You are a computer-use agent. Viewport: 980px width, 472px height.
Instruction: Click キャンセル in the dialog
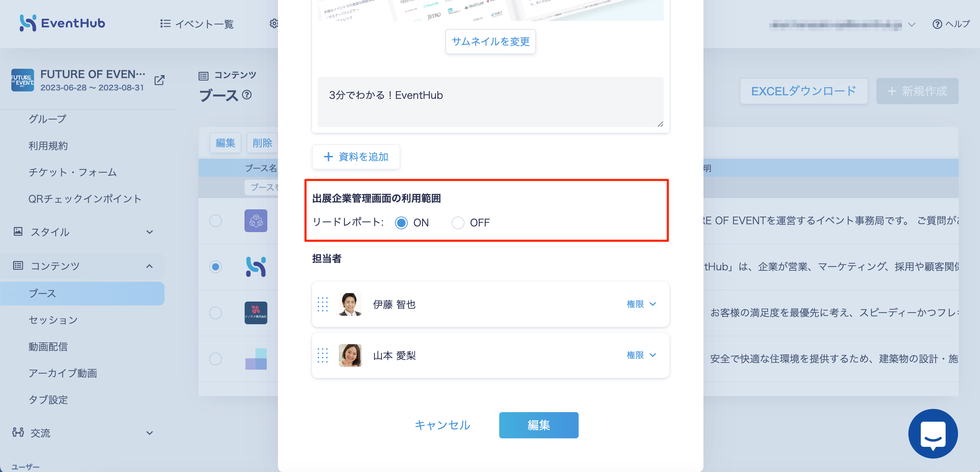(x=442, y=425)
